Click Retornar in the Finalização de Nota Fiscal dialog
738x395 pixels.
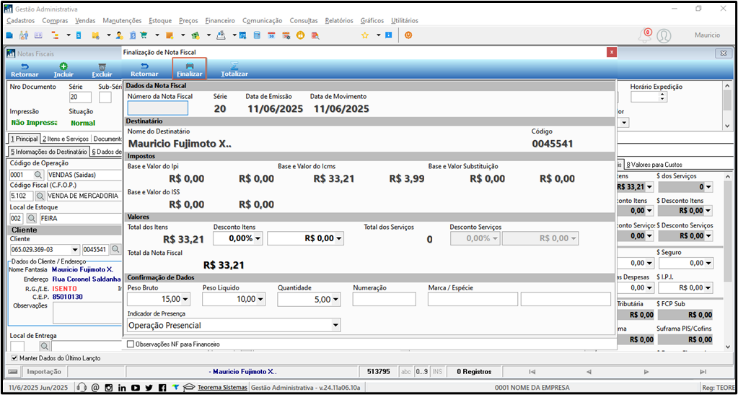click(144, 69)
